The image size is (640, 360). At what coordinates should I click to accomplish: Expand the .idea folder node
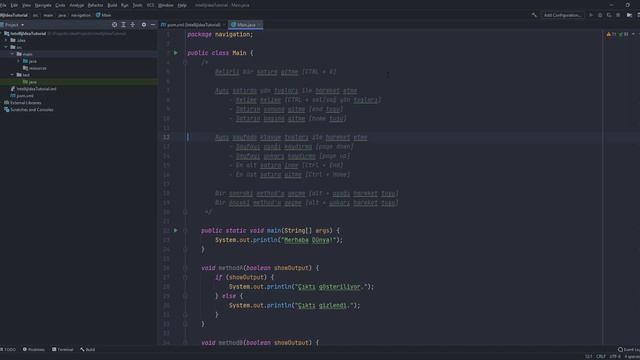(x=6, y=40)
